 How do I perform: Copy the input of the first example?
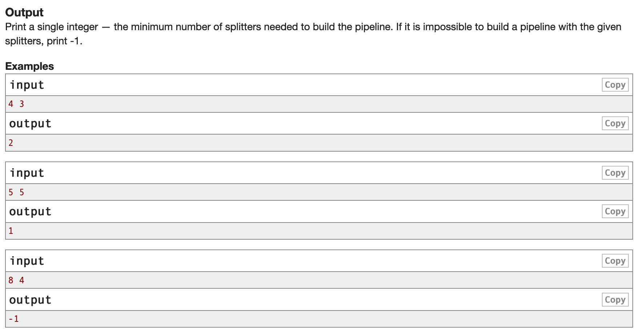click(615, 84)
